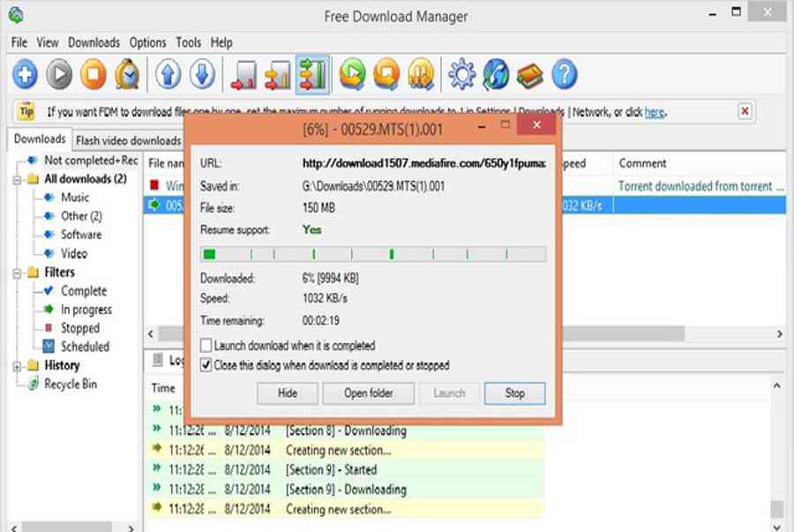Click the Open folder button

pos(368,393)
